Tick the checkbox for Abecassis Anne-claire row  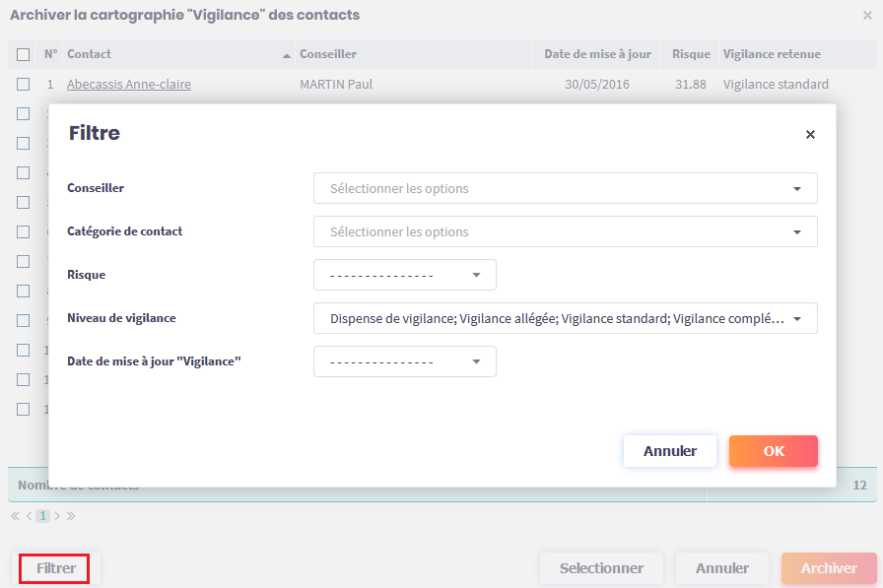click(23, 85)
